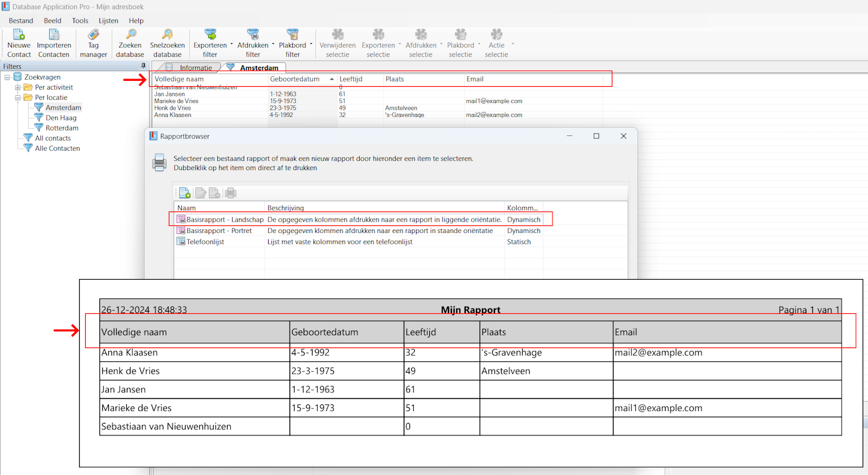Expand the Per activiteit folder
868x475 pixels.
(18, 87)
